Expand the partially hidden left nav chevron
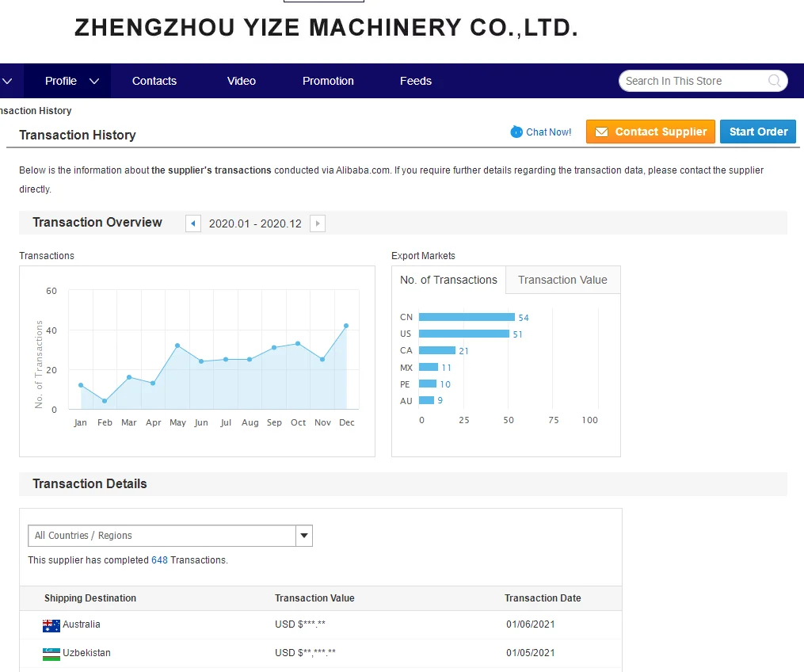This screenshot has height=672, width=804. (7, 81)
